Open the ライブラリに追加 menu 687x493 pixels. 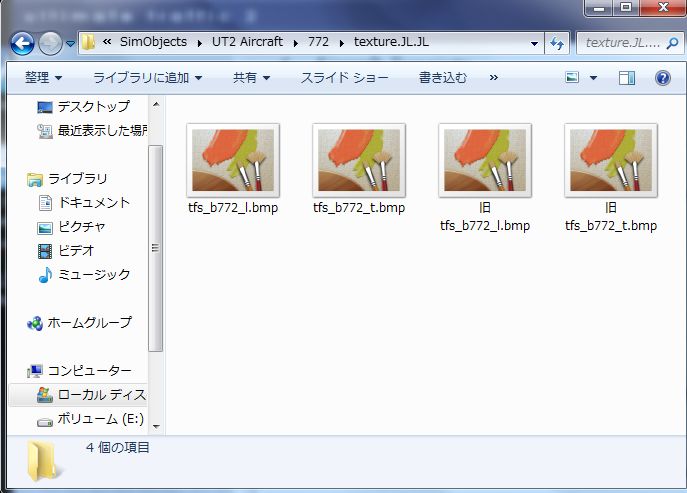(x=148, y=78)
